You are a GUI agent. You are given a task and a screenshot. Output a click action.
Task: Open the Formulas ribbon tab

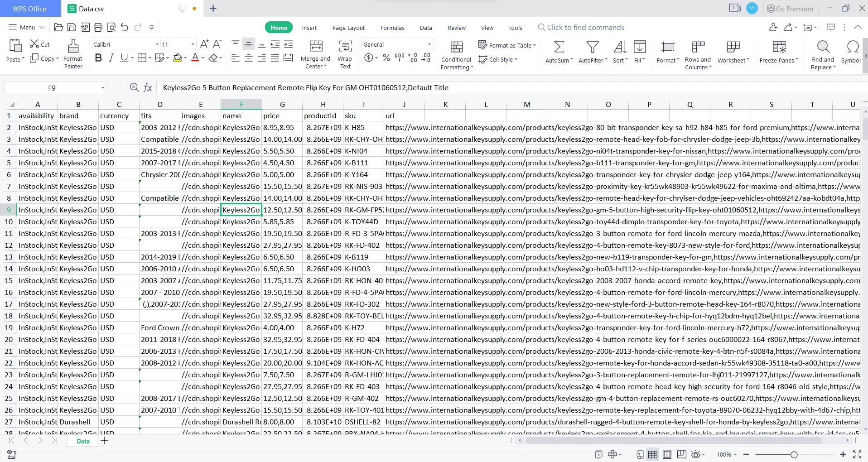pos(392,28)
